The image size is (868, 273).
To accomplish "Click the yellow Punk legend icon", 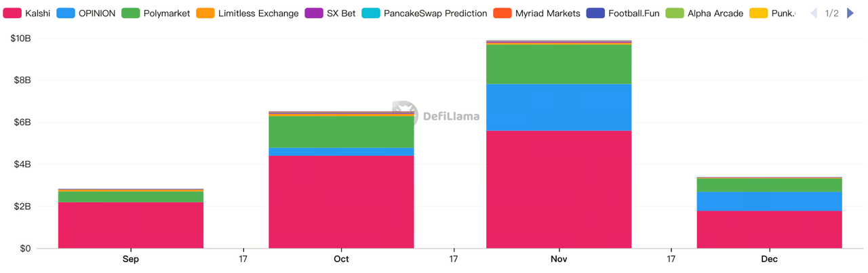I will tap(759, 13).
